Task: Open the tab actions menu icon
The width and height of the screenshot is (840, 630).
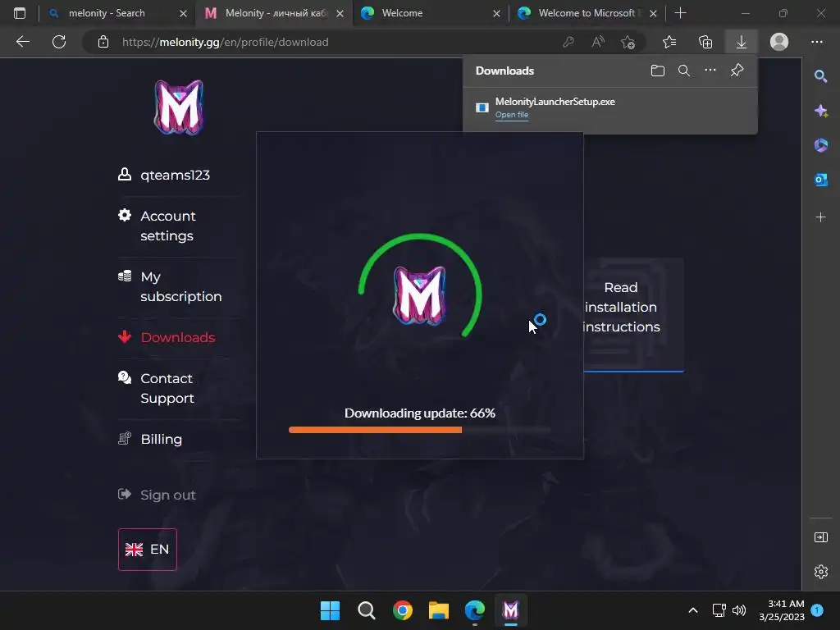Action: tap(20, 13)
